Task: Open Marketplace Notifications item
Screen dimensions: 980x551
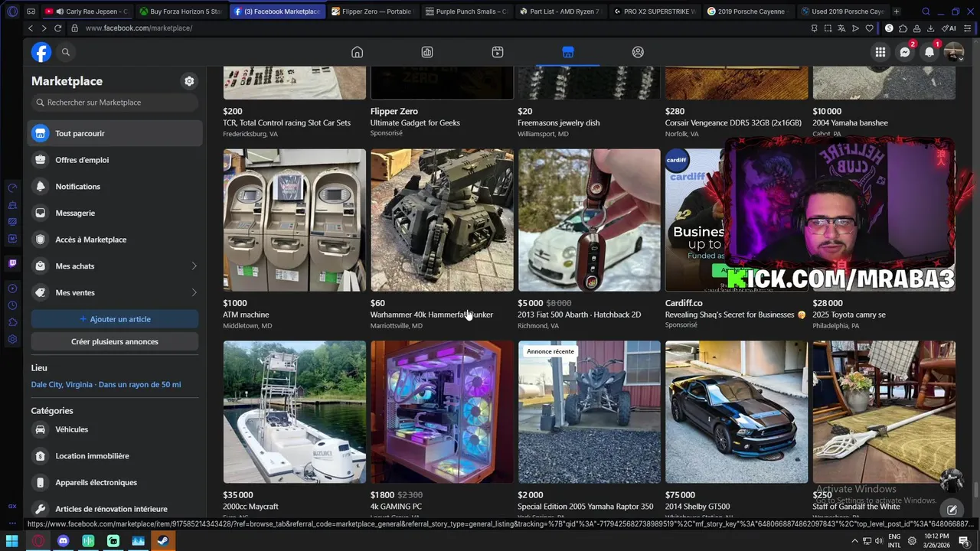Action: (x=115, y=187)
